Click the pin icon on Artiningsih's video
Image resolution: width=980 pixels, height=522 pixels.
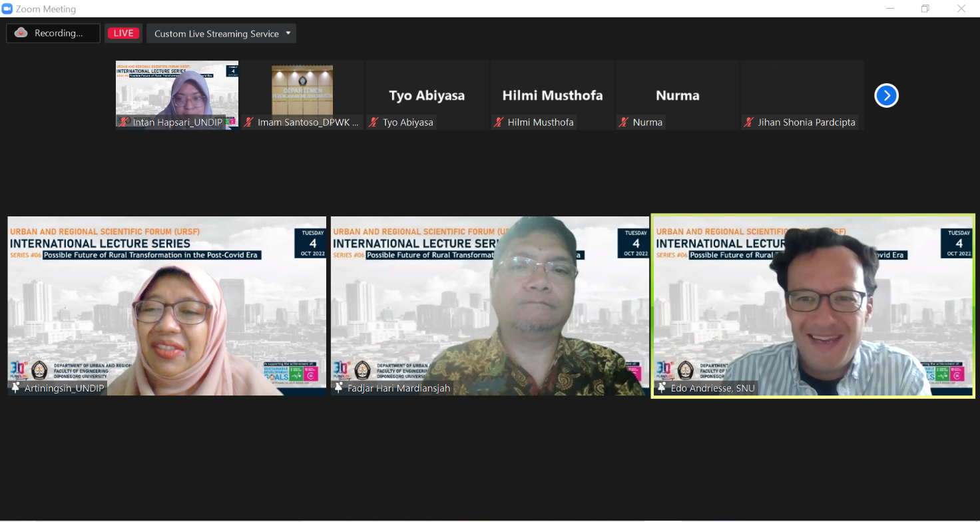pyautogui.click(x=16, y=388)
